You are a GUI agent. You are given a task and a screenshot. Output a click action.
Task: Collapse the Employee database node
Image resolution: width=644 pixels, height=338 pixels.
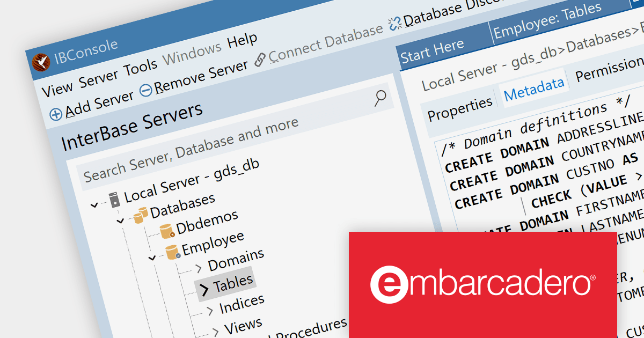[x=152, y=258]
